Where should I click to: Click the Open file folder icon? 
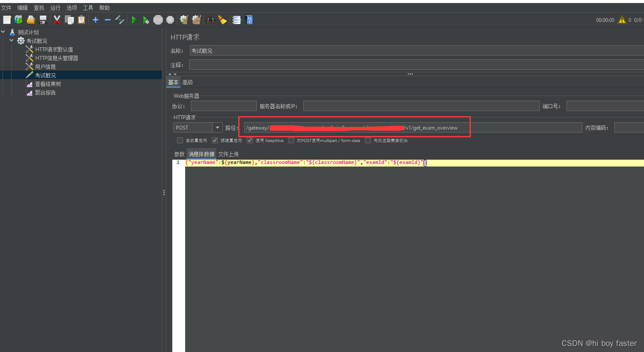tap(31, 20)
